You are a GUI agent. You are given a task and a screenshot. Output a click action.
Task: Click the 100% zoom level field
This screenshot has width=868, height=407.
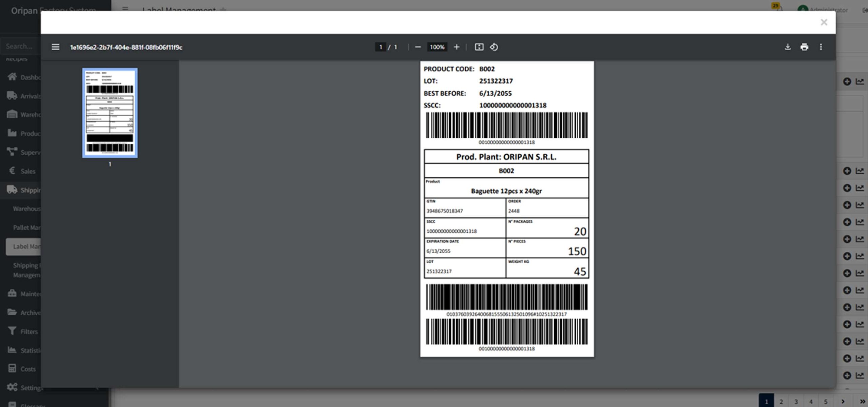437,47
